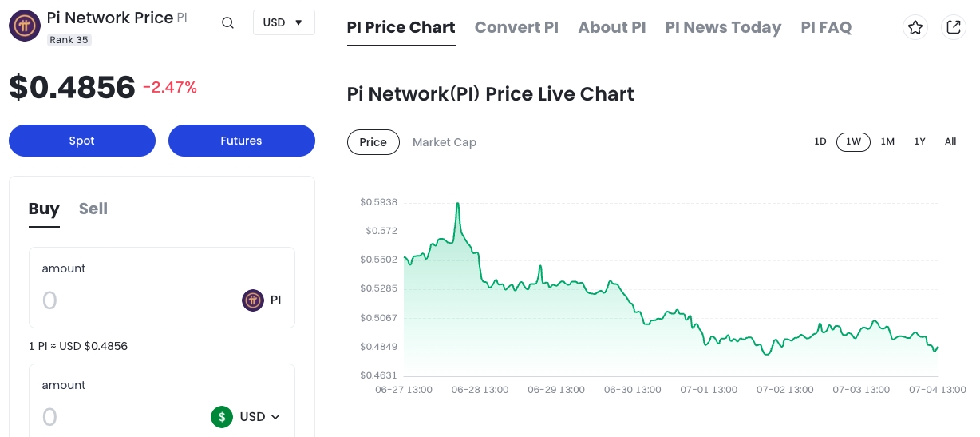The width and height of the screenshot is (980, 437).
Task: Switch chart to Market Cap
Action: 444,142
